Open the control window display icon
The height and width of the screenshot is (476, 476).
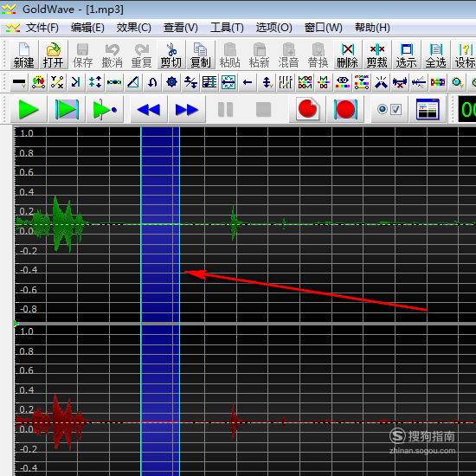coord(428,109)
